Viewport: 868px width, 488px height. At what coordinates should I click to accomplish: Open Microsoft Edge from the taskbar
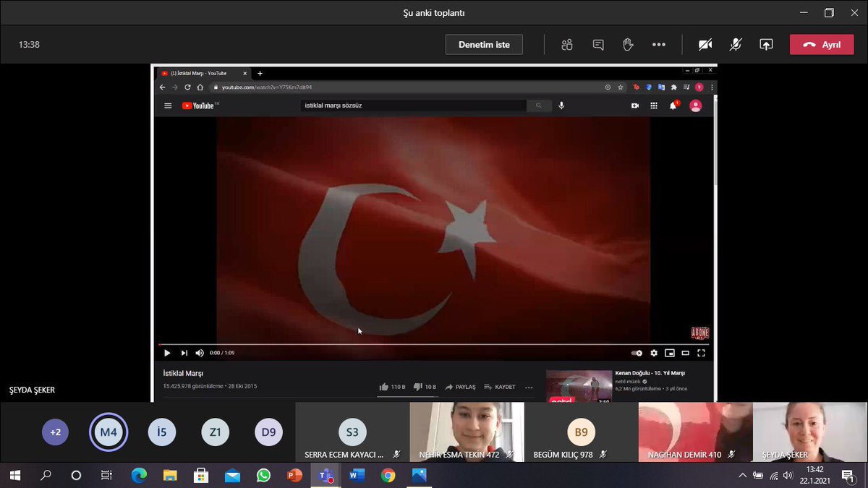[139, 475]
